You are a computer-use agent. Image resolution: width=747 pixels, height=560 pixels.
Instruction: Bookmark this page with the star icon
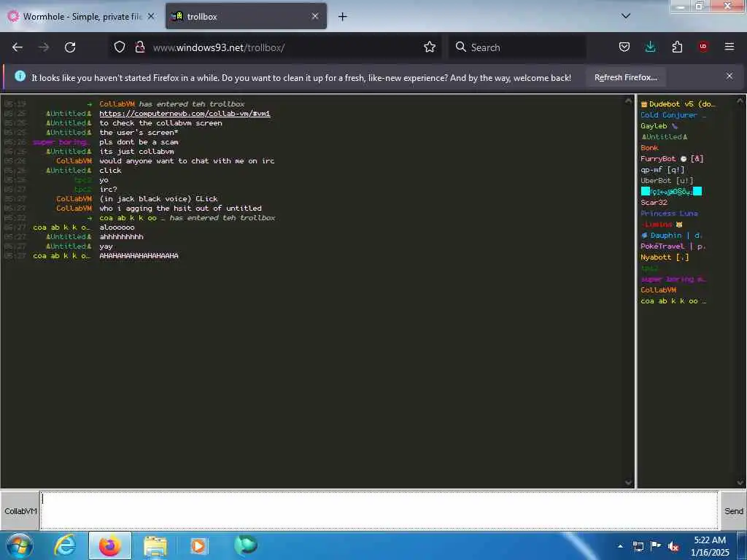coord(429,47)
